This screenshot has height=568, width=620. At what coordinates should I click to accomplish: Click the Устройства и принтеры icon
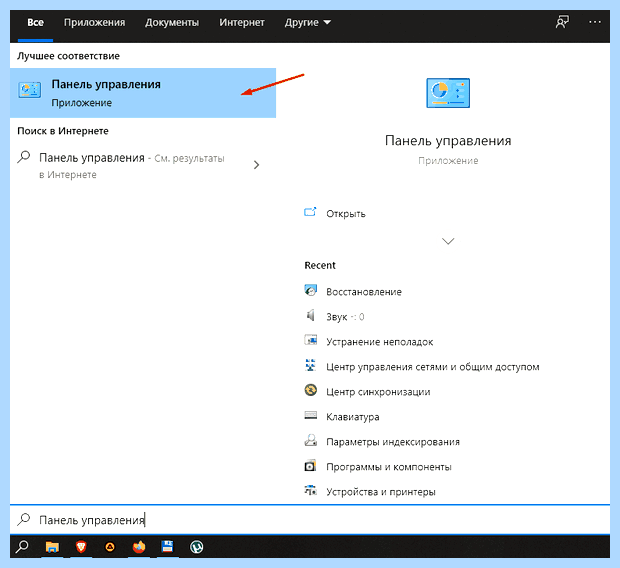(x=310, y=490)
